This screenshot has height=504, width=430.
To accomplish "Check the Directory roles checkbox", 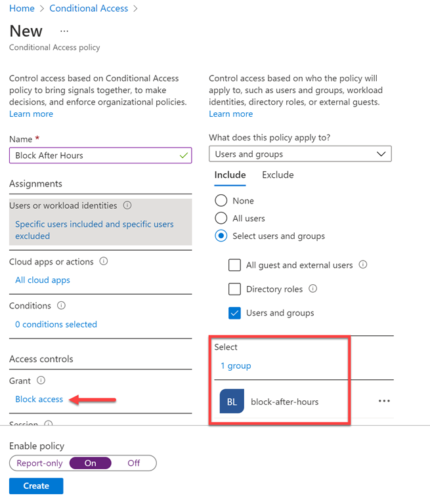I will [234, 289].
